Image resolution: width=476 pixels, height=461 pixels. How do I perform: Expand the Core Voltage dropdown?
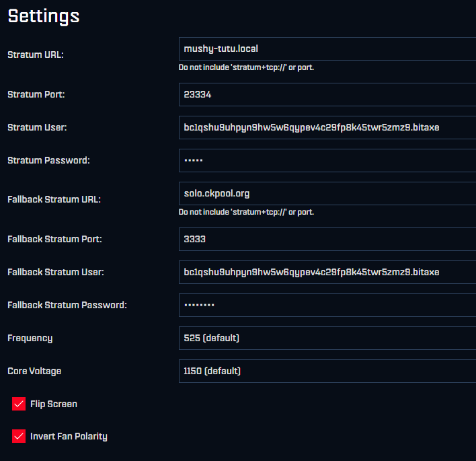(327, 371)
